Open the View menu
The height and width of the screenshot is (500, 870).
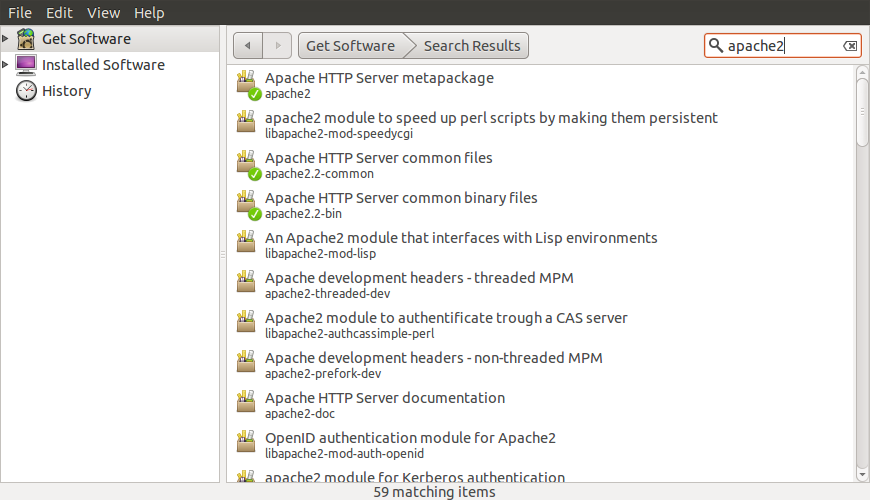click(x=103, y=13)
